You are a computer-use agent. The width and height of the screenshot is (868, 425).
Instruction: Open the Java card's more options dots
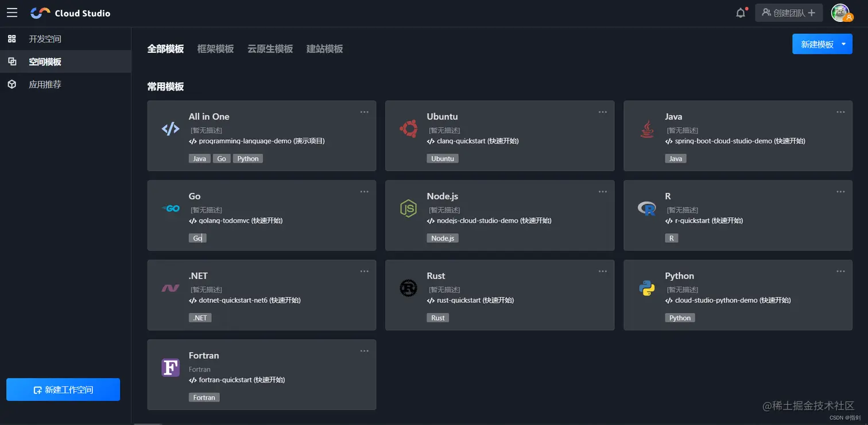point(840,112)
